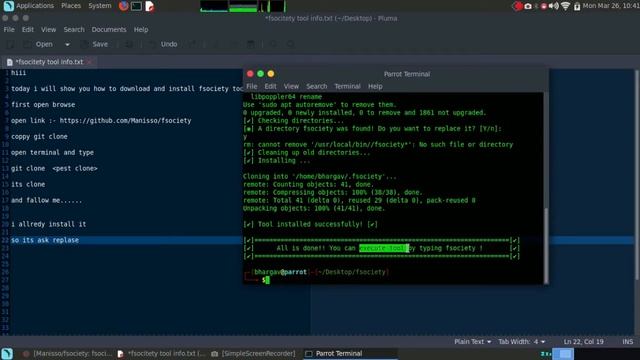The height and width of the screenshot is (360, 640).
Task: Open the Places menu in top panel
Action: coord(71,6)
